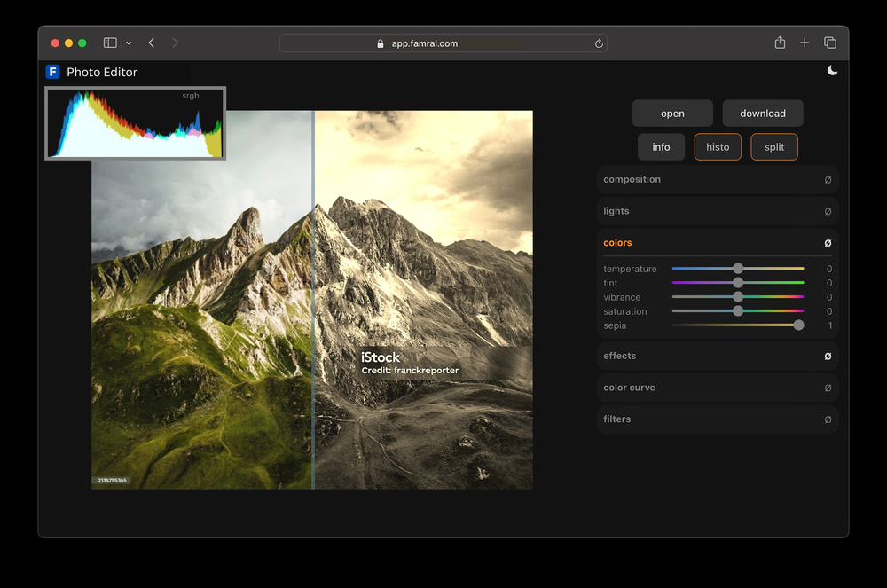Screen dimensions: 887x588
Task: Toggle the histo view
Action: click(x=718, y=146)
